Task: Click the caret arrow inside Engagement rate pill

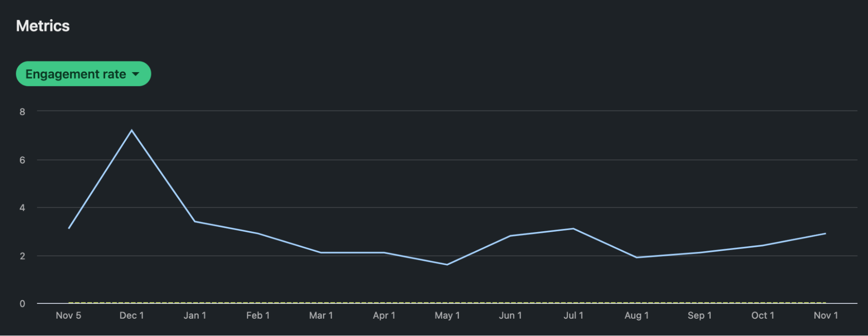Action: (x=135, y=74)
